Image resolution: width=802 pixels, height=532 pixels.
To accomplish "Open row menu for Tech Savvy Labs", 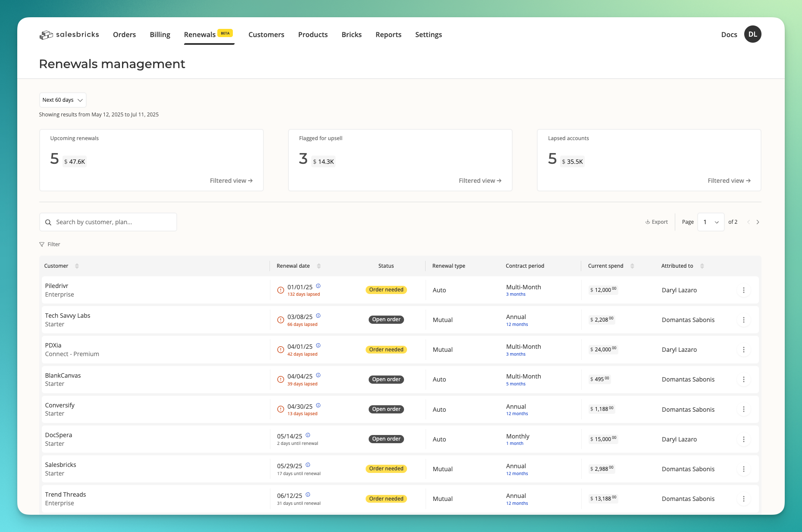I will point(743,320).
